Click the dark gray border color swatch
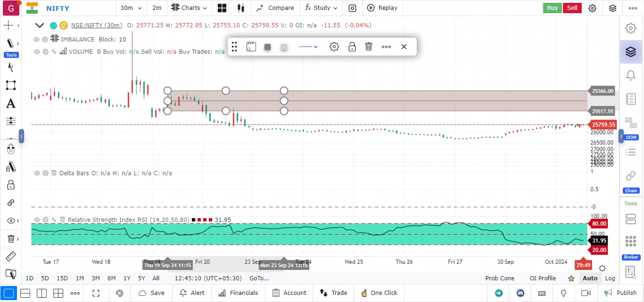The width and height of the screenshot is (644, 302). (x=268, y=47)
